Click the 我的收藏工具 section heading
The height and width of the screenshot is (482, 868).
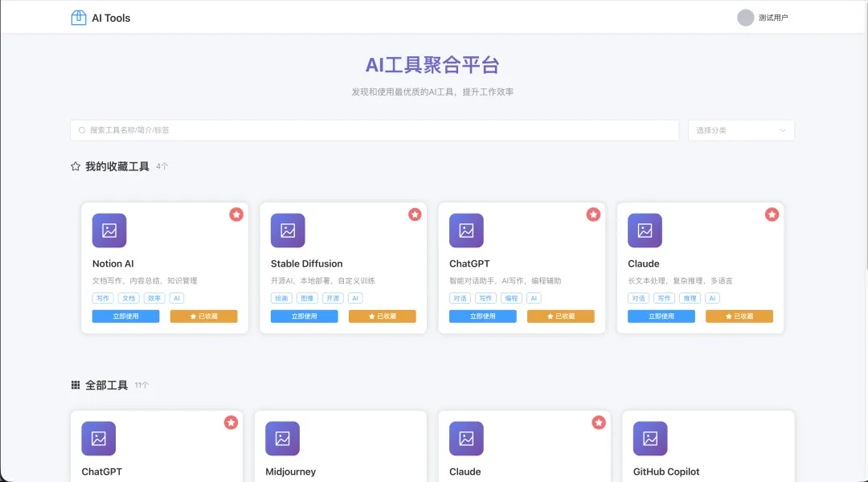pos(117,166)
